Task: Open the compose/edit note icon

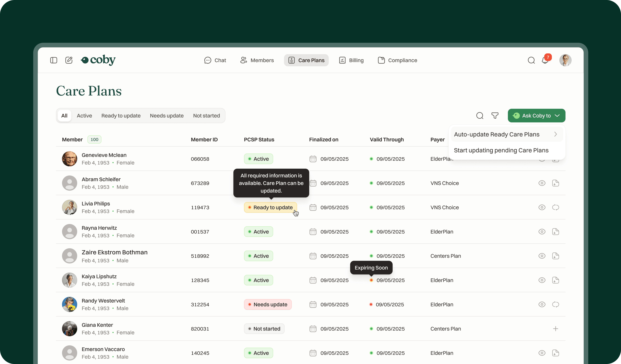Action: point(69,60)
